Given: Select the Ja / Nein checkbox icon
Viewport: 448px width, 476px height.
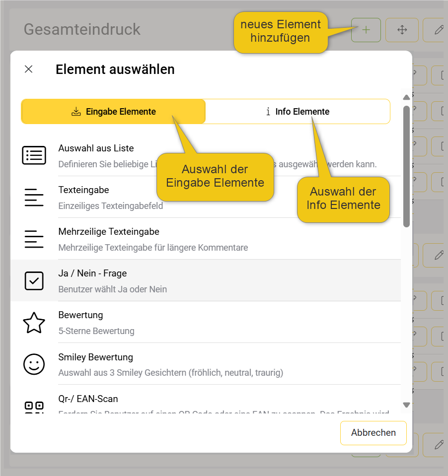Looking at the screenshot, I should (34, 280).
